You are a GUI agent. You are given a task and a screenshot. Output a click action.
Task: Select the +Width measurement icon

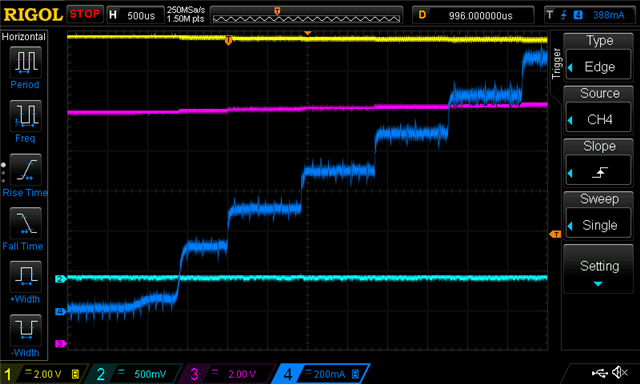25,277
